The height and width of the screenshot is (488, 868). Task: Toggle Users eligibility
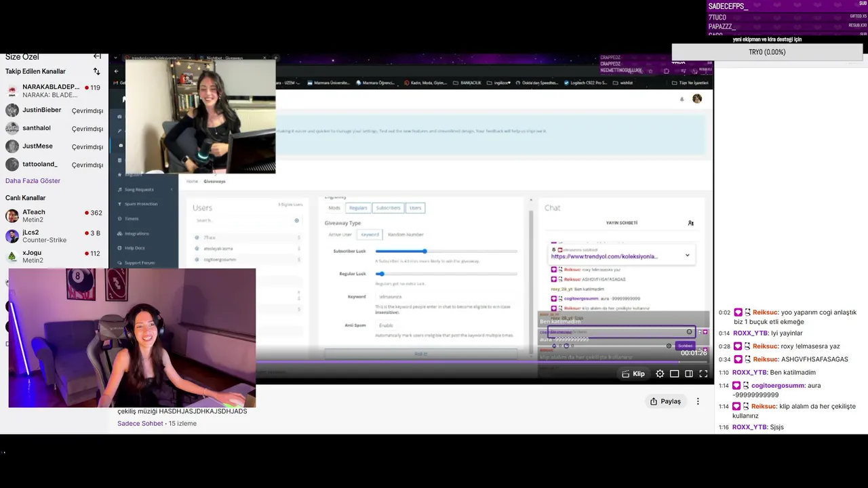(416, 207)
